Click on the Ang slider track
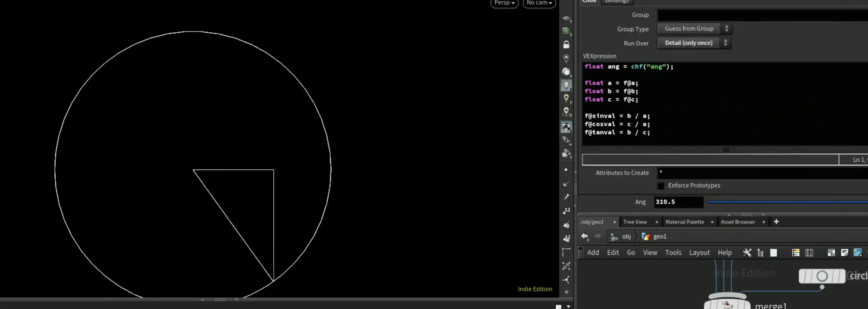This screenshot has height=309, width=868. [x=787, y=202]
